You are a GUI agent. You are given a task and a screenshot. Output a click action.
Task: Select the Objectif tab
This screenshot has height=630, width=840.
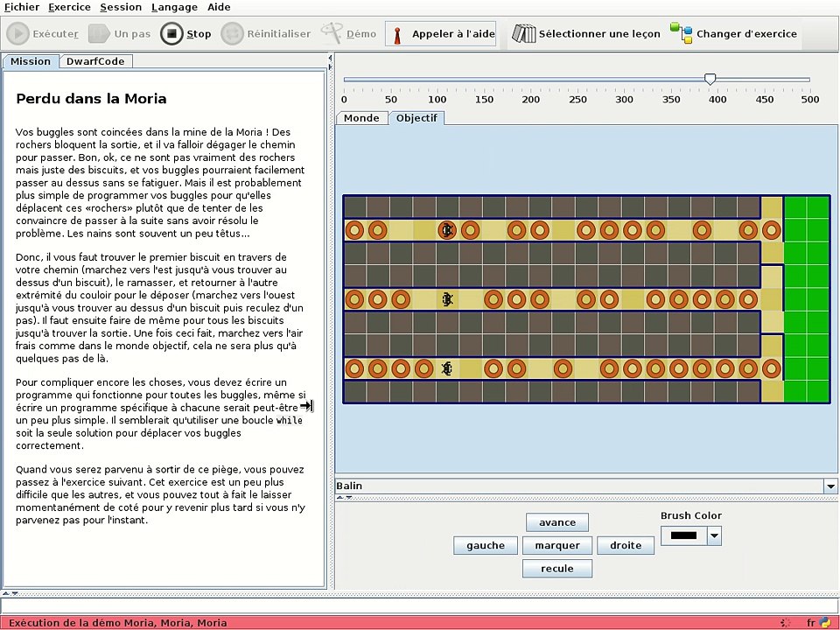[x=416, y=118]
